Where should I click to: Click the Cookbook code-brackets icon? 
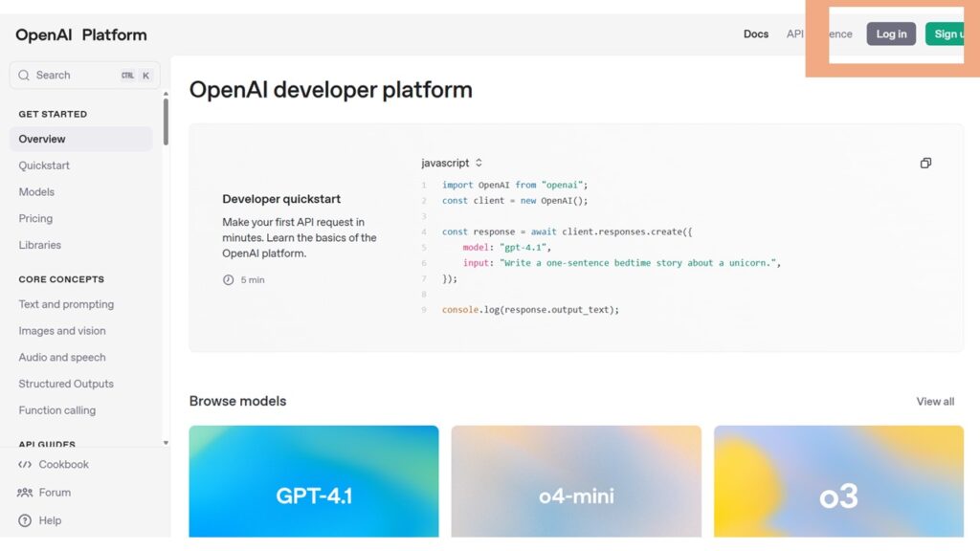[x=25, y=464]
